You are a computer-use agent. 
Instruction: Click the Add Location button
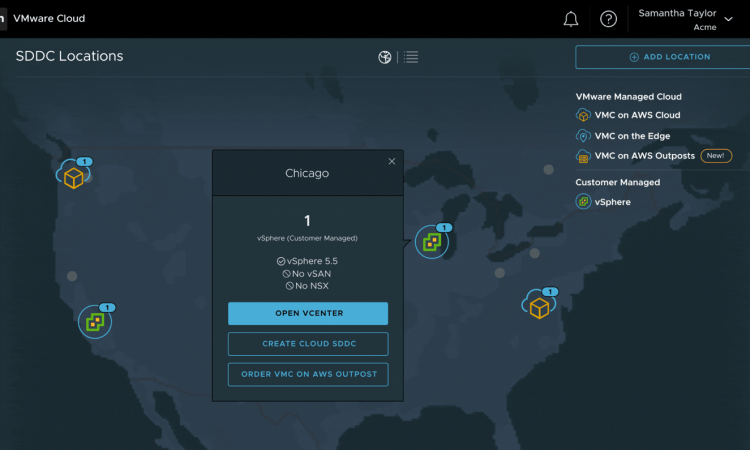(x=662, y=57)
